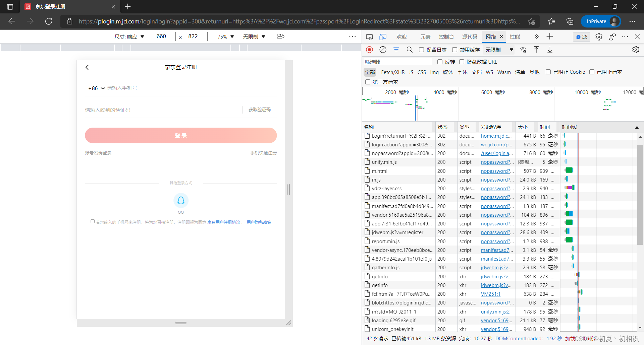The height and width of the screenshot is (345, 644).
Task: Open the 28 issues badge
Action: [x=582, y=37]
